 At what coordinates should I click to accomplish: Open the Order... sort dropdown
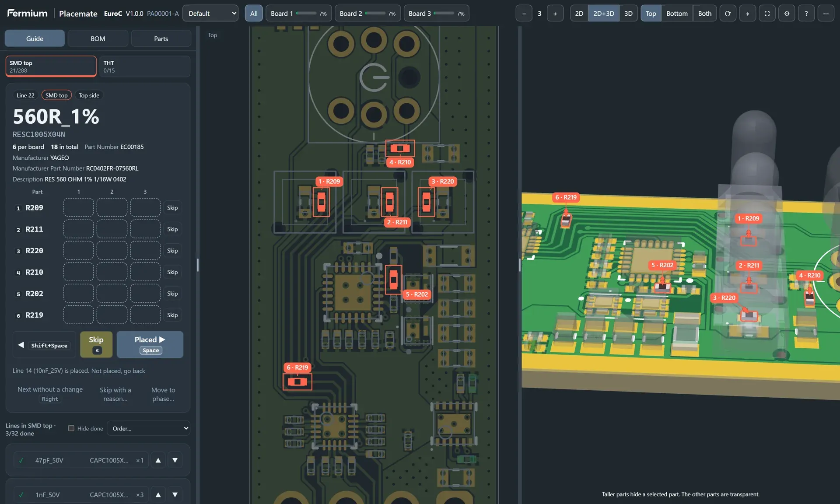point(149,428)
